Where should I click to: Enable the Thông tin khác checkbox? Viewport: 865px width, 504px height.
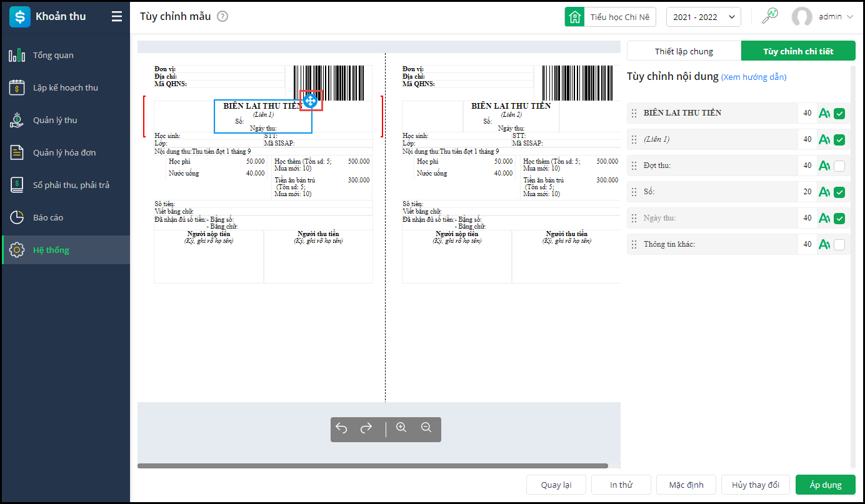(x=839, y=244)
